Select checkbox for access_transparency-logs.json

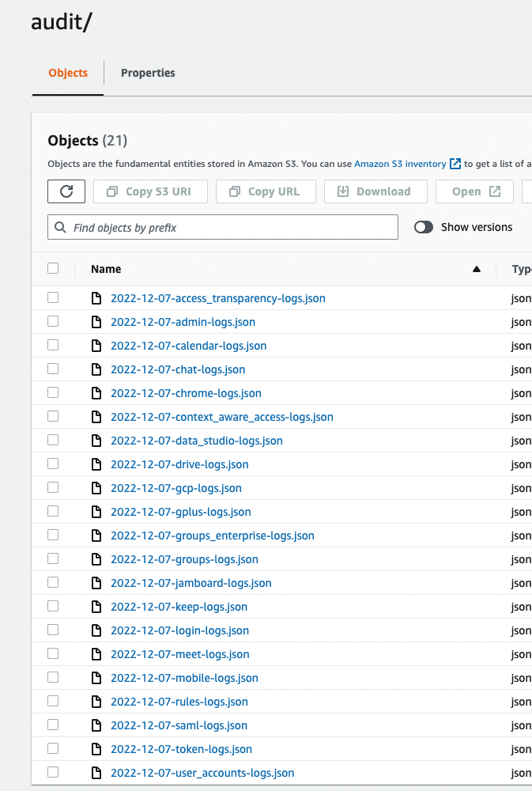click(53, 297)
